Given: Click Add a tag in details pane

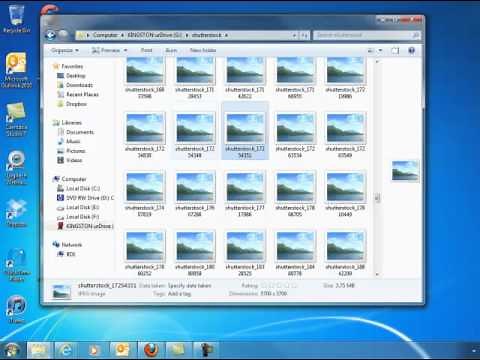Looking at the screenshot, I should tap(179, 294).
